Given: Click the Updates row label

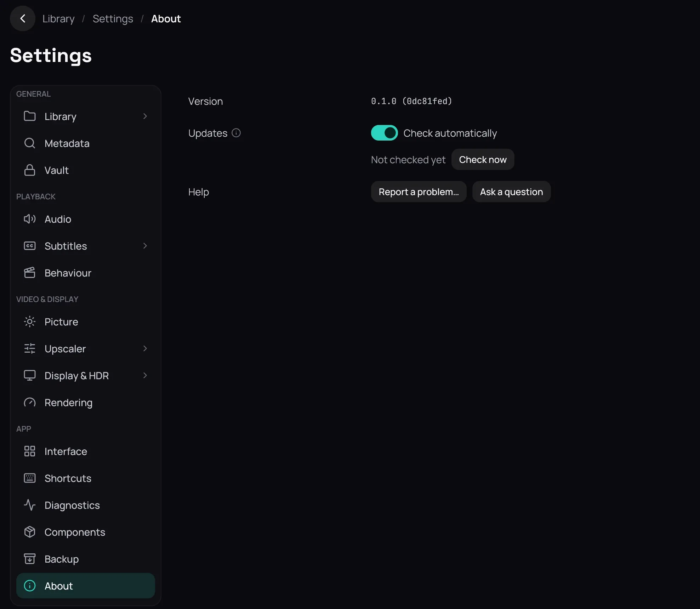Looking at the screenshot, I should 208,133.
